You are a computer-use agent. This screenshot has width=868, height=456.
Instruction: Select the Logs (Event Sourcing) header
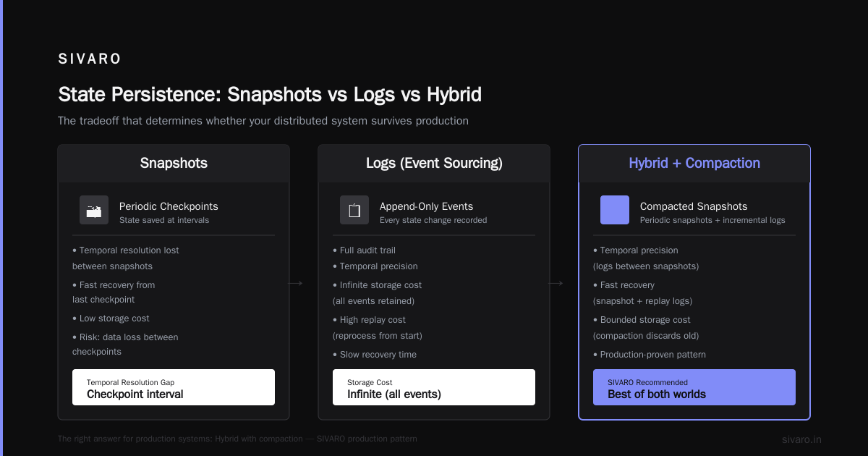point(434,164)
